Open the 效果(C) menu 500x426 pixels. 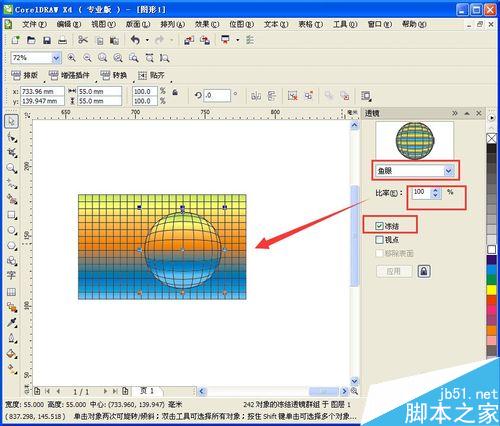(x=207, y=24)
